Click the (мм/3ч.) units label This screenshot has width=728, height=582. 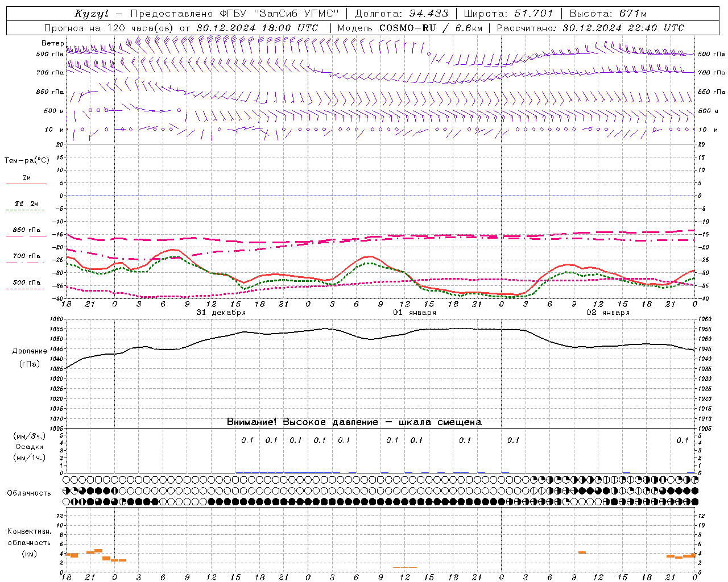(x=30, y=436)
